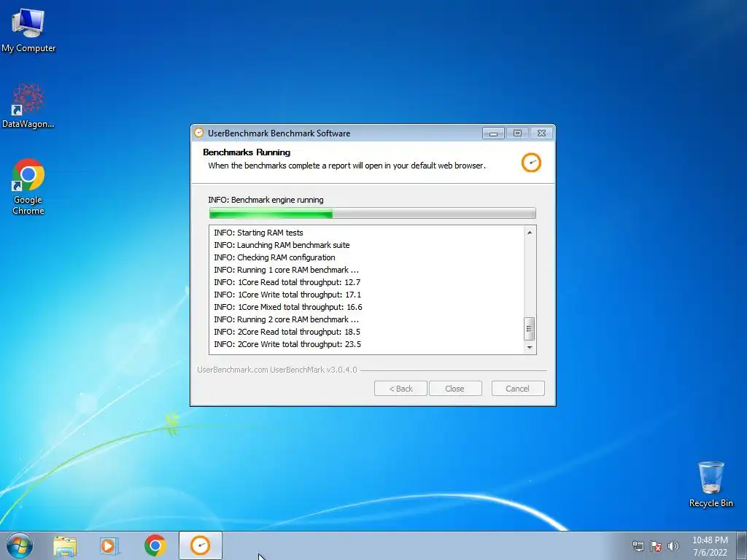Click the UserBenchmark.com version label
747x560 pixels.
pyautogui.click(x=276, y=370)
